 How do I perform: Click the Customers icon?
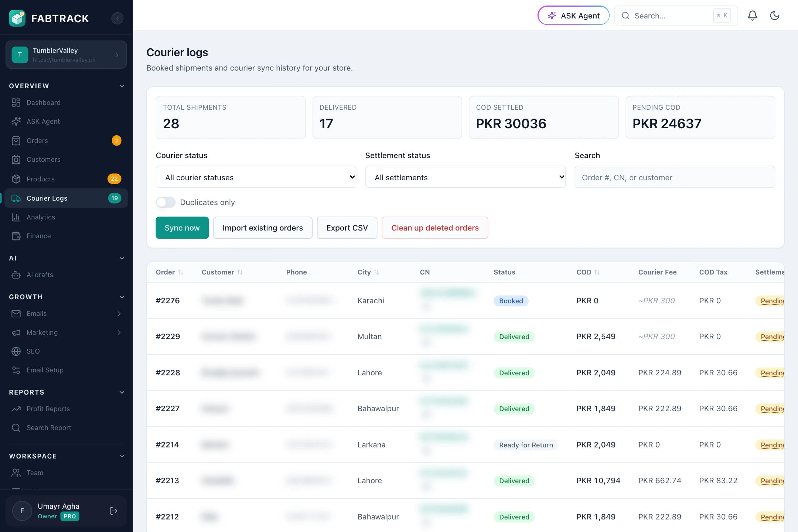[x=16, y=160]
